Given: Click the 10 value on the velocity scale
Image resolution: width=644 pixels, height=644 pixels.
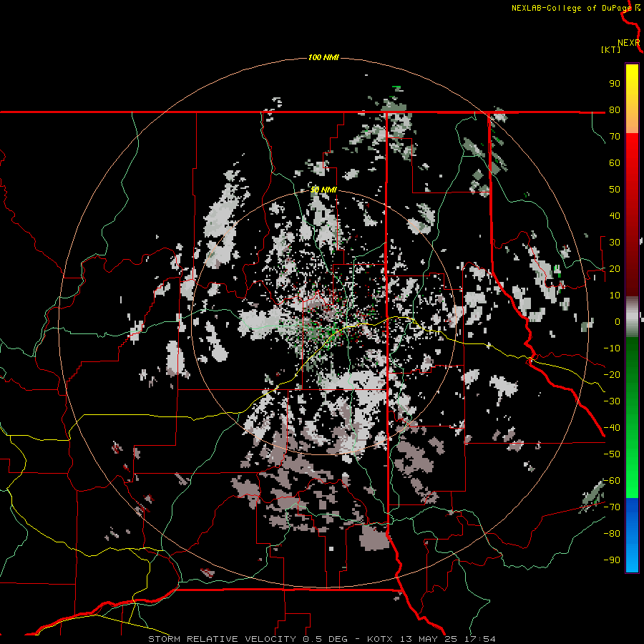Looking at the screenshot, I should [615, 296].
